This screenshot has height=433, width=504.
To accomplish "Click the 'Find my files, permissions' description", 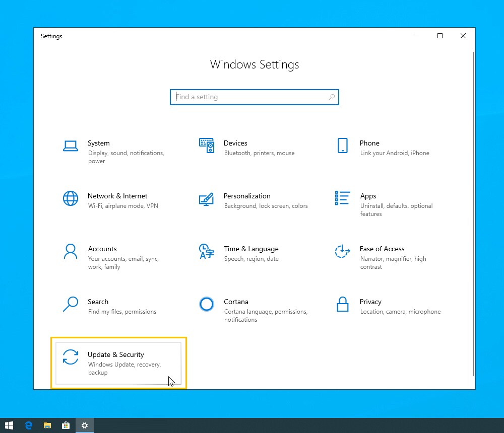I will pyautogui.click(x=122, y=311).
